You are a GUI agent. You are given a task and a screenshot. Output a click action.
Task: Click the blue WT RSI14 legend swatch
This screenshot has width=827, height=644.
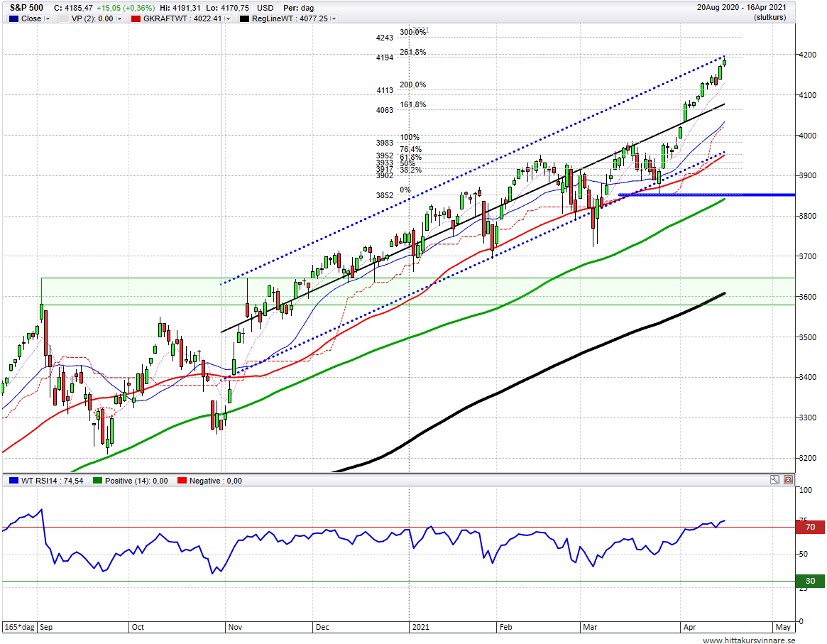point(13,481)
